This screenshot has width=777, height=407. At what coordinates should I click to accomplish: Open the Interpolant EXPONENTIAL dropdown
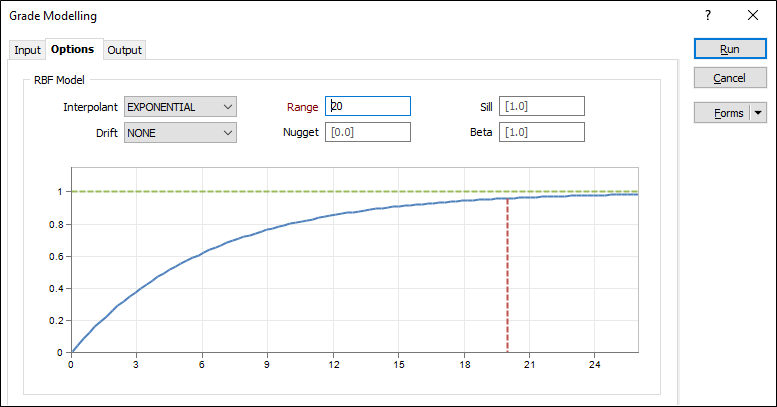[x=180, y=107]
